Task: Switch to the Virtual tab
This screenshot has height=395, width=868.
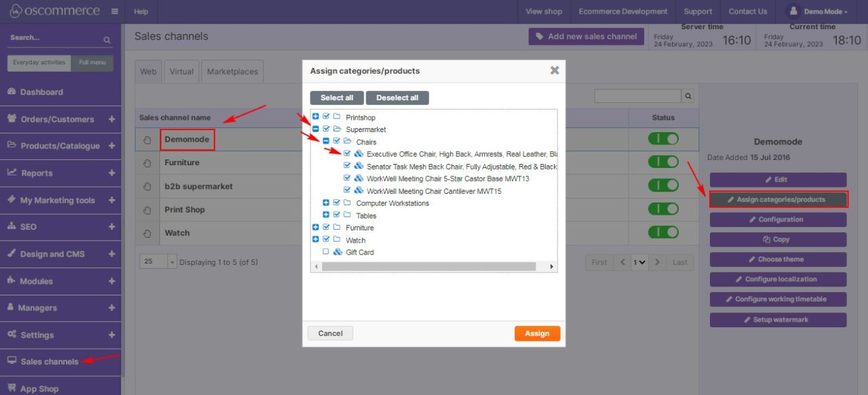Action: click(181, 72)
